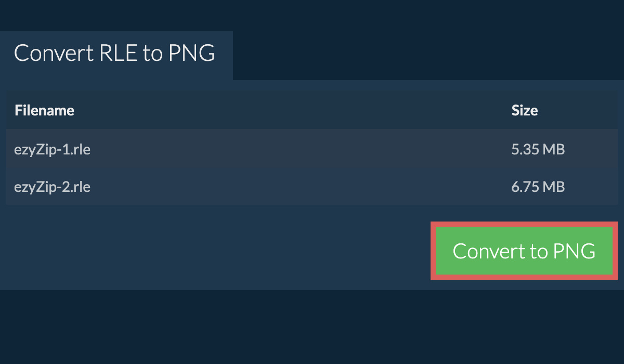The image size is (624, 364).
Task: Click the Filename column header
Action: point(44,110)
